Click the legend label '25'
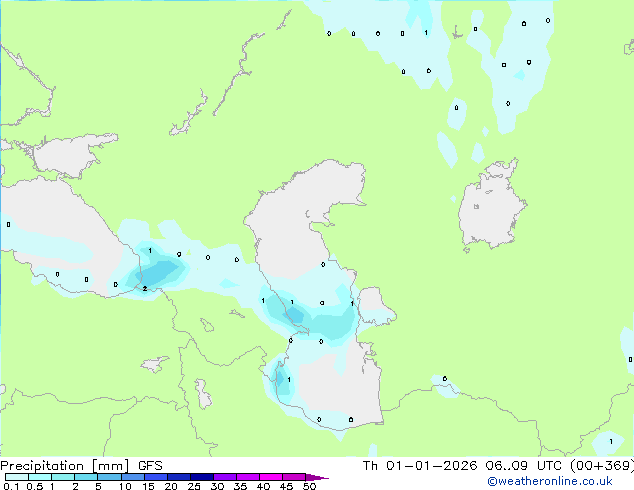Viewport: 634px width, 490px height. [x=194, y=486]
